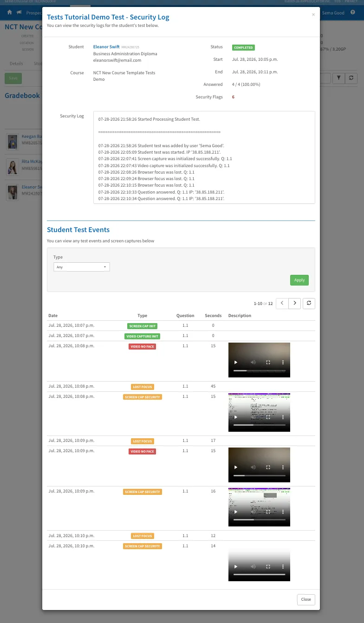Fullscreen the 10:09 SCREEN CAP SECURITY capture
Screen dimensions: 364x623
pos(268,512)
